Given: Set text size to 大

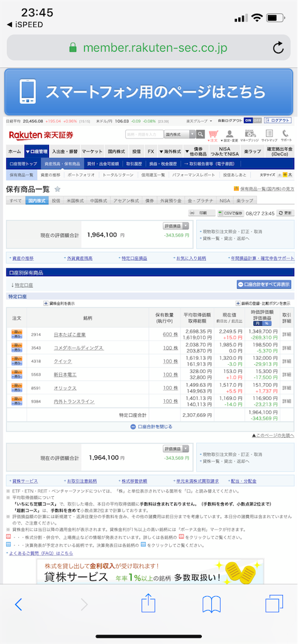Looking at the screenshot, I should pos(290,175).
